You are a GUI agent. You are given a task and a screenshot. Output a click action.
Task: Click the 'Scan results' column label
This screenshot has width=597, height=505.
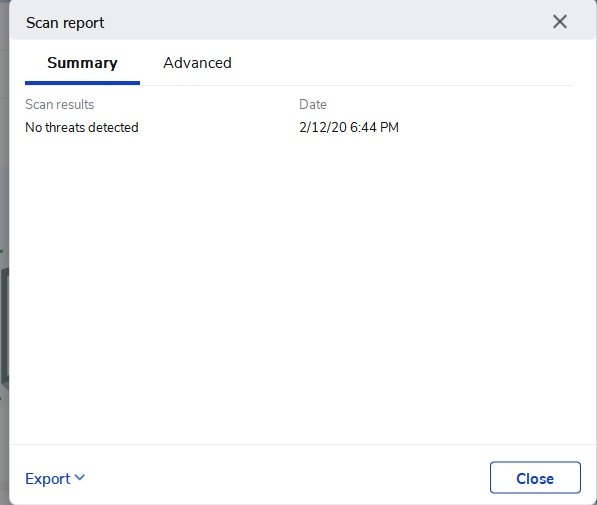point(59,104)
